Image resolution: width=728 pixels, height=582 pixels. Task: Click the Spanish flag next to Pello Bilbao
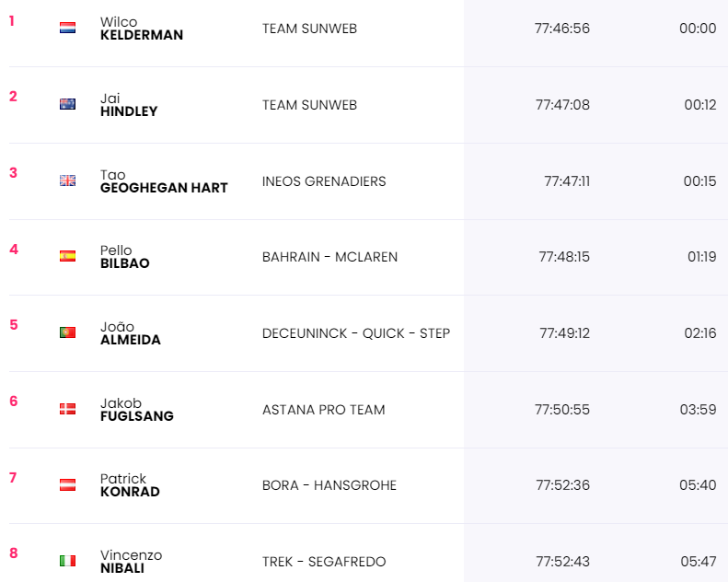(x=67, y=256)
